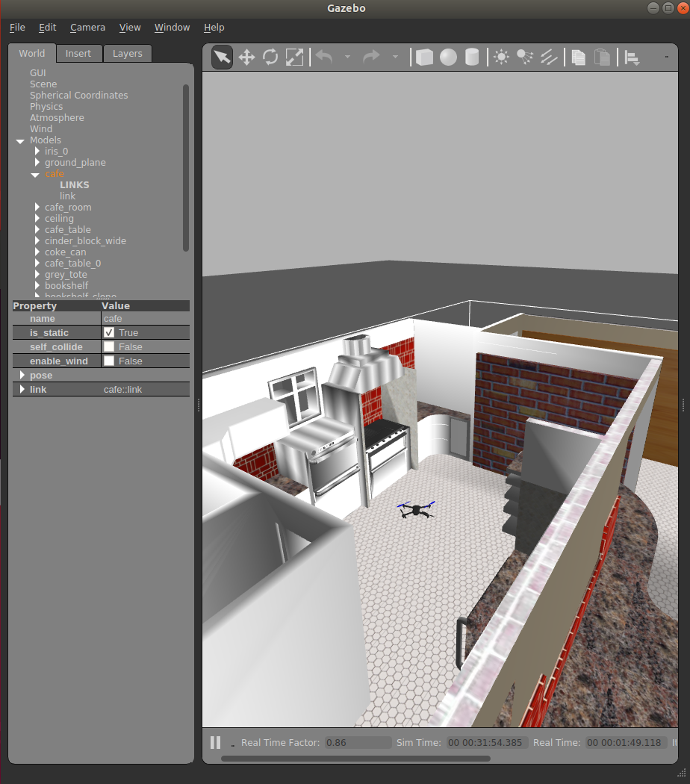Add a spot light to the world

tap(525, 57)
